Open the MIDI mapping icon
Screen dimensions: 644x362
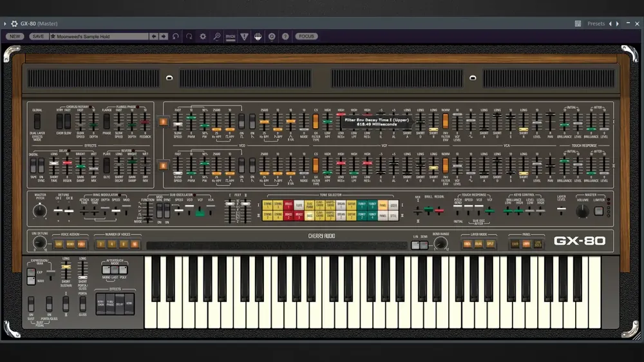pos(231,37)
